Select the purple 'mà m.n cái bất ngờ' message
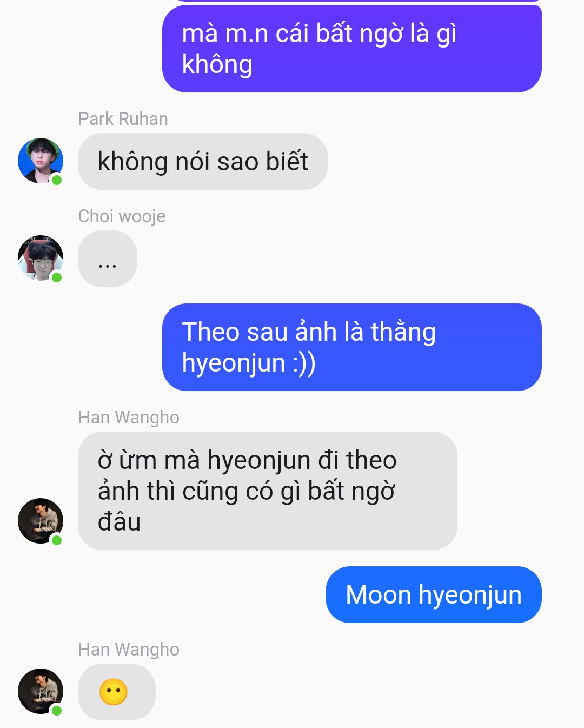 pyautogui.click(x=352, y=49)
